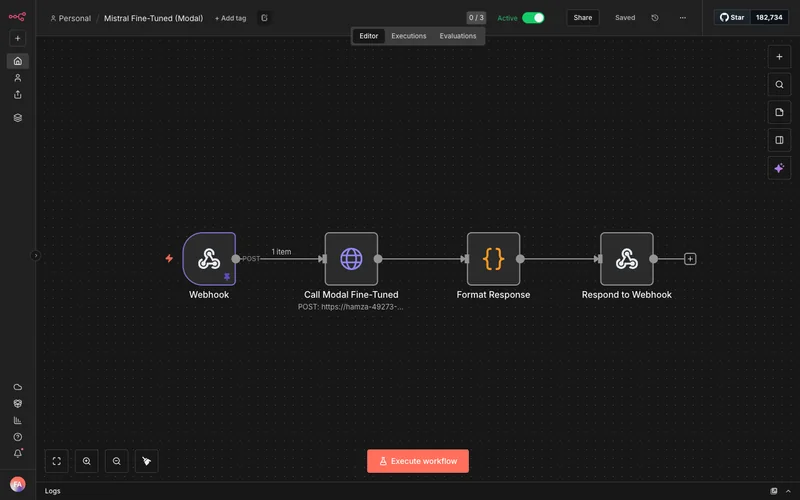The image size is (800, 500).
Task: Open notifications bell icon
Action: pyautogui.click(x=18, y=453)
